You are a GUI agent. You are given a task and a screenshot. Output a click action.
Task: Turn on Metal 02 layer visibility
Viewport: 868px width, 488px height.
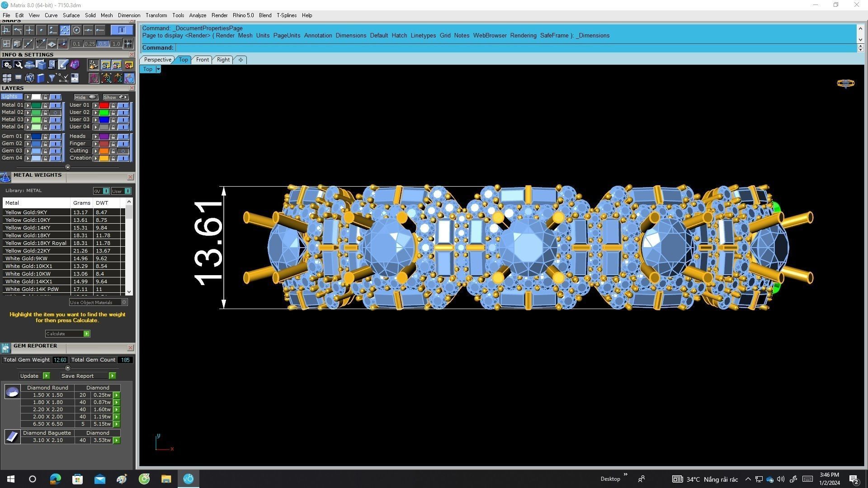(55, 113)
